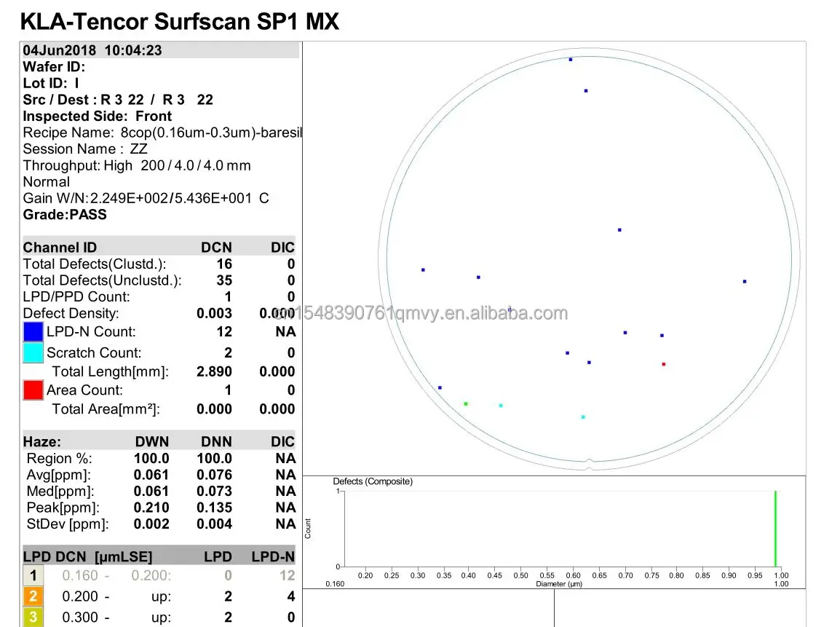Click the Channel ID header
The height and width of the screenshot is (627, 840).
(60, 247)
